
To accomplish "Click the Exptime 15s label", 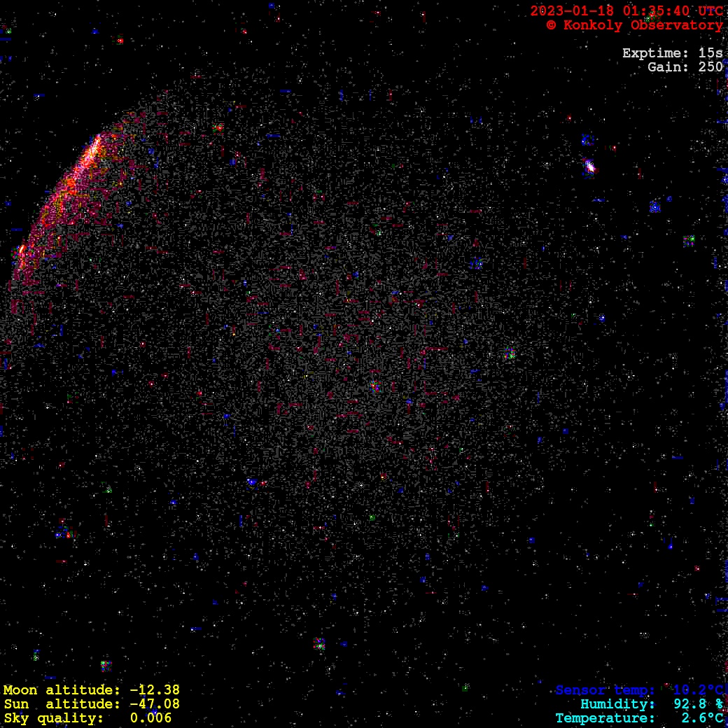I will [672, 53].
